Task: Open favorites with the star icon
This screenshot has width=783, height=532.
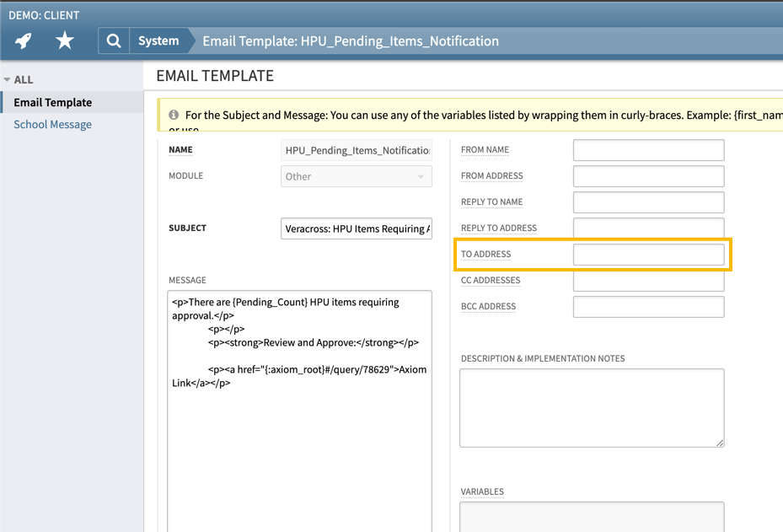Action: coord(65,40)
